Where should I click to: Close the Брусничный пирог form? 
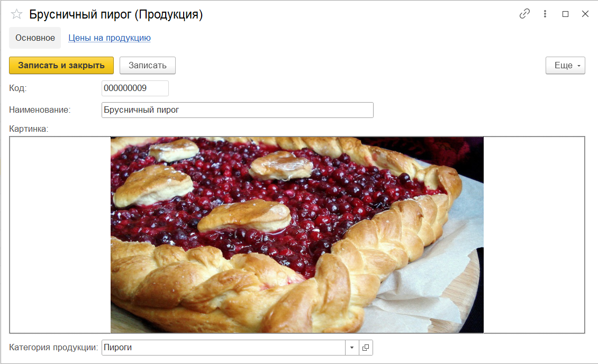[585, 14]
